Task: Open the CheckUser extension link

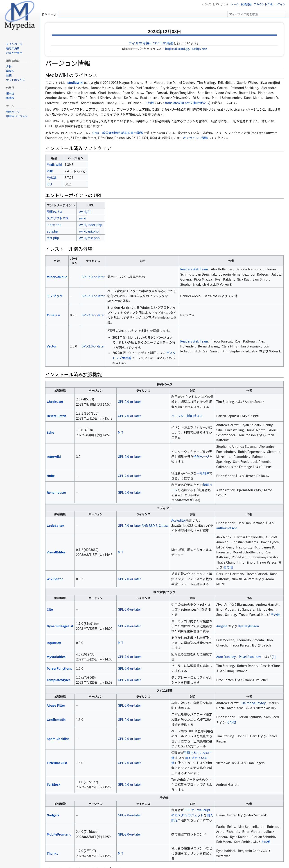Action: pyautogui.click(x=55, y=402)
